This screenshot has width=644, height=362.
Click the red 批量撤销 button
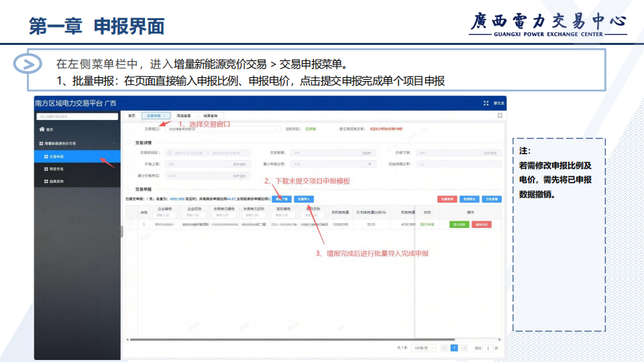(x=447, y=199)
